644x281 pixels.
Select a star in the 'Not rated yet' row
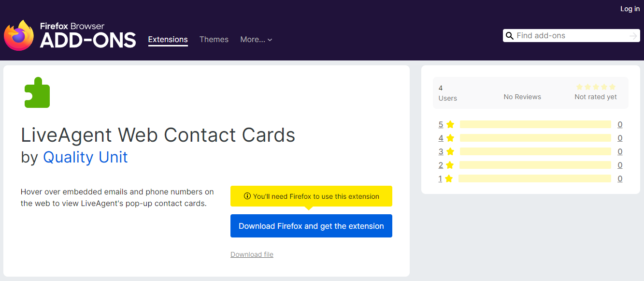point(596,87)
